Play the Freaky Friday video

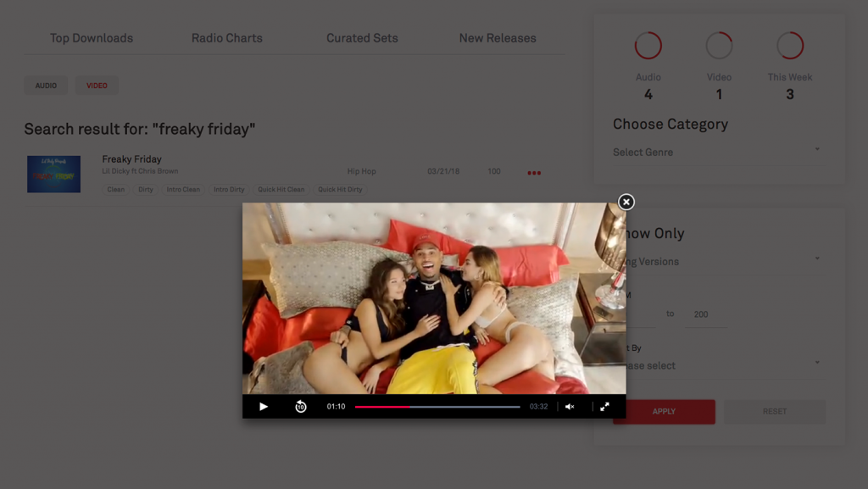(264, 407)
